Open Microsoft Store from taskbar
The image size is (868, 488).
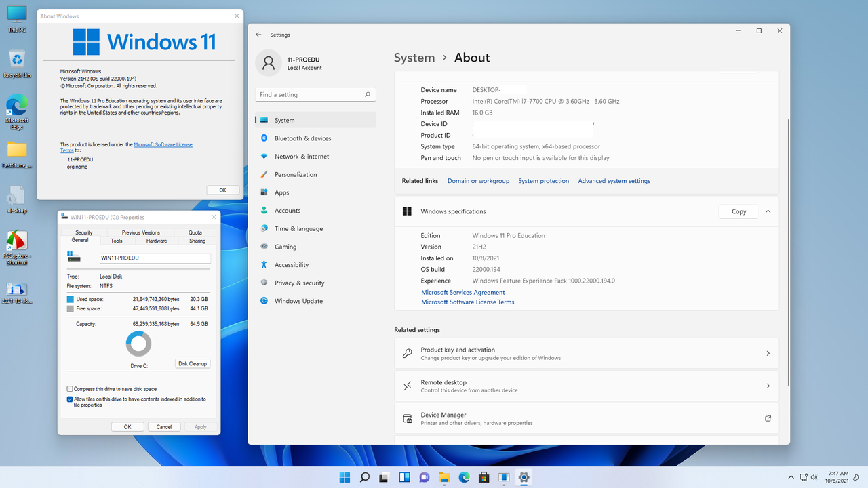484,477
